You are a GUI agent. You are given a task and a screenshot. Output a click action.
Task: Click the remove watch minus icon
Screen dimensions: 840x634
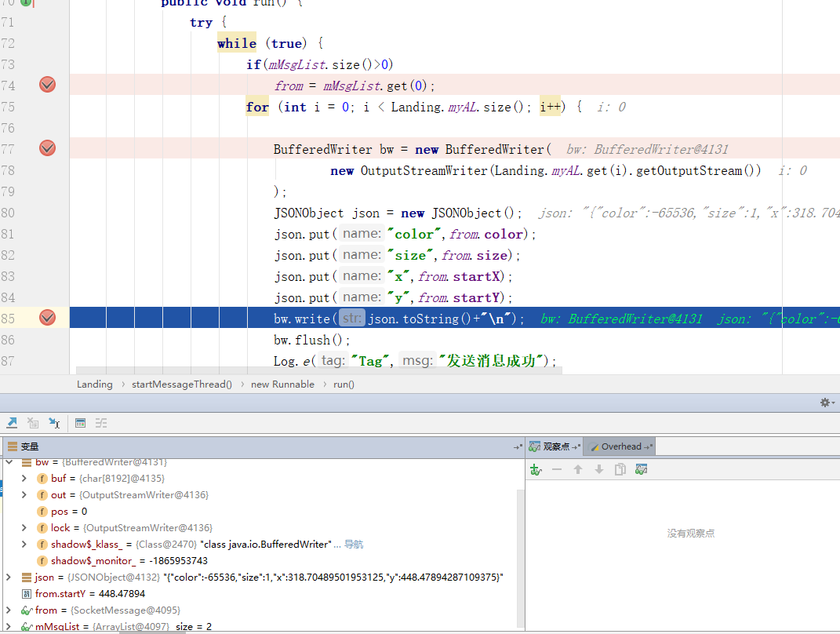pos(557,470)
